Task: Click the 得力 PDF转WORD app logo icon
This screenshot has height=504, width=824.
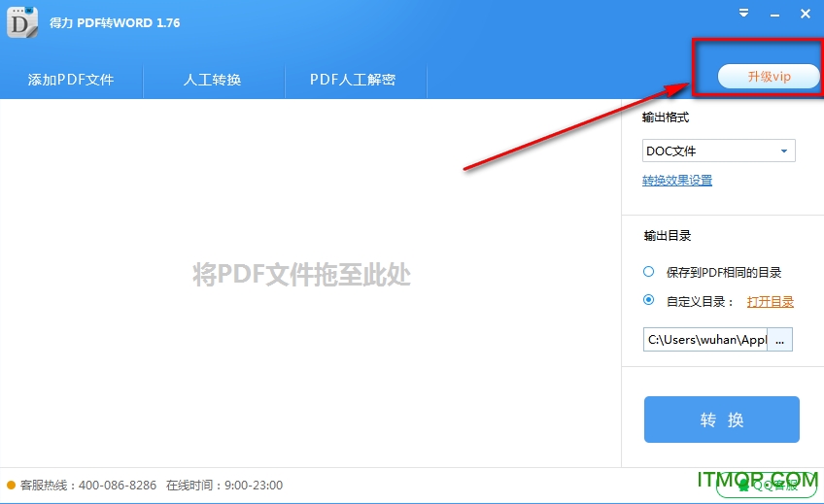Action: (22, 22)
